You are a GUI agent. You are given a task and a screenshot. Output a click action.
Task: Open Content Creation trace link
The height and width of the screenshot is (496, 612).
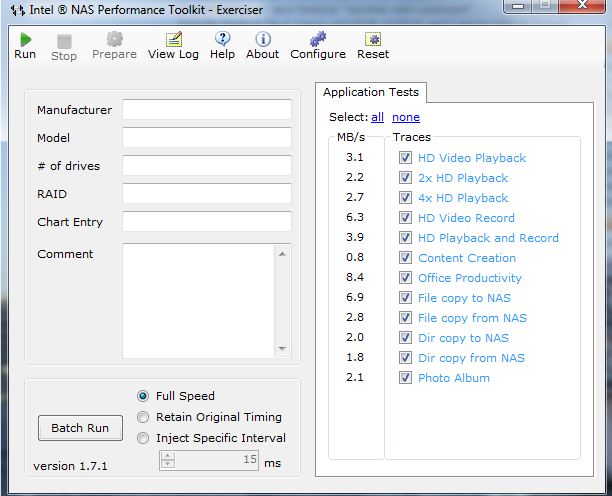pos(467,258)
